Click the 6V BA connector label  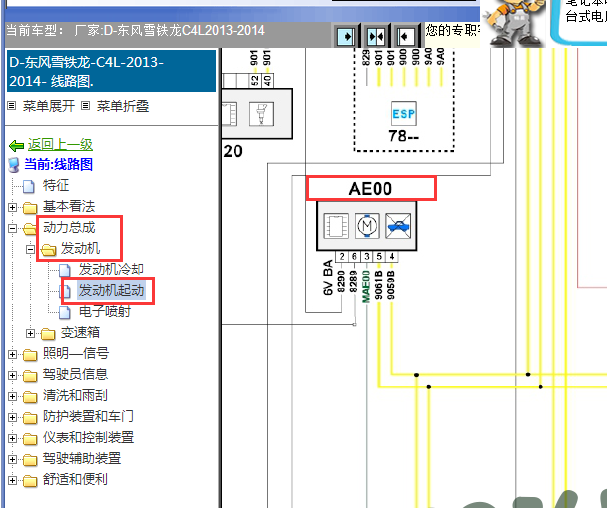(328, 278)
